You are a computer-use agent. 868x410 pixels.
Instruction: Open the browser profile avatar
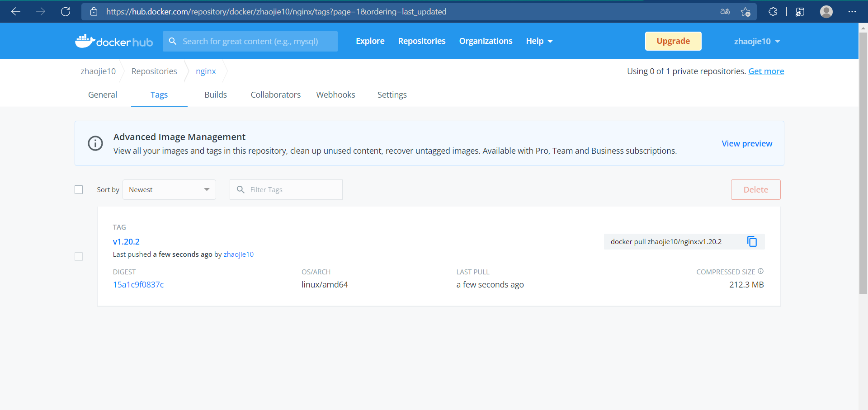click(826, 12)
